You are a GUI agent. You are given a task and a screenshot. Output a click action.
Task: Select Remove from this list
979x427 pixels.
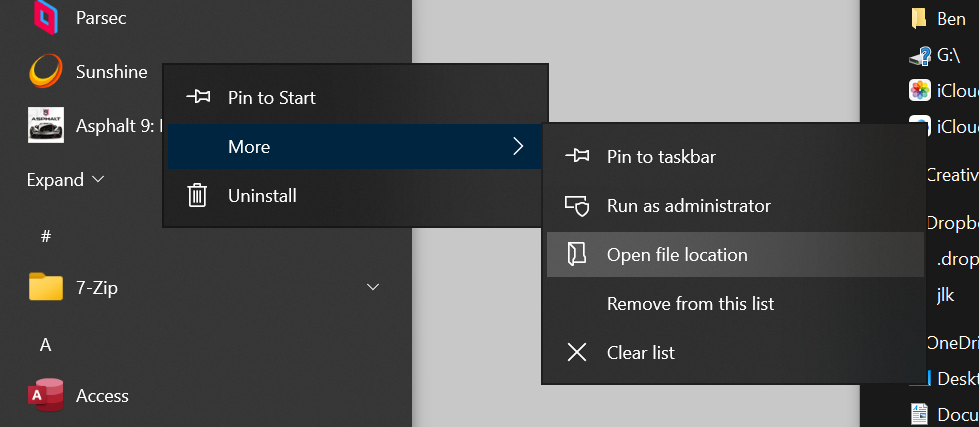point(690,303)
